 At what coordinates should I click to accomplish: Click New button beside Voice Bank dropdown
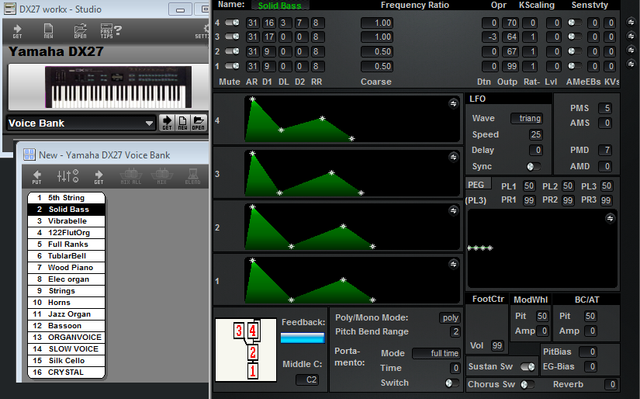[x=182, y=122]
